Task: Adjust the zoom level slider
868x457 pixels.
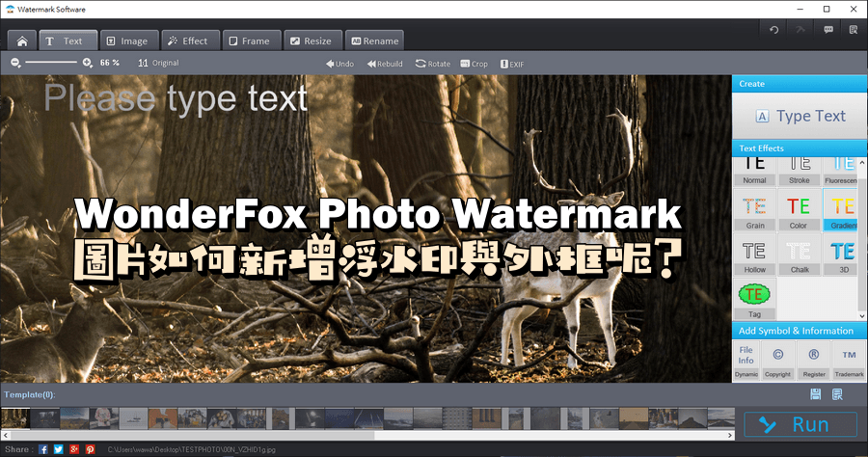Action: coord(51,63)
